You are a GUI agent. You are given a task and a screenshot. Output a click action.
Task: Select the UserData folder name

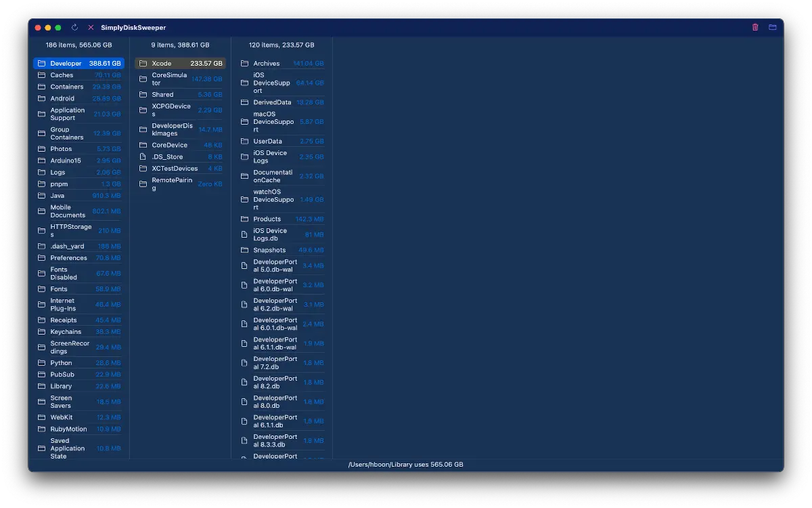(x=268, y=142)
